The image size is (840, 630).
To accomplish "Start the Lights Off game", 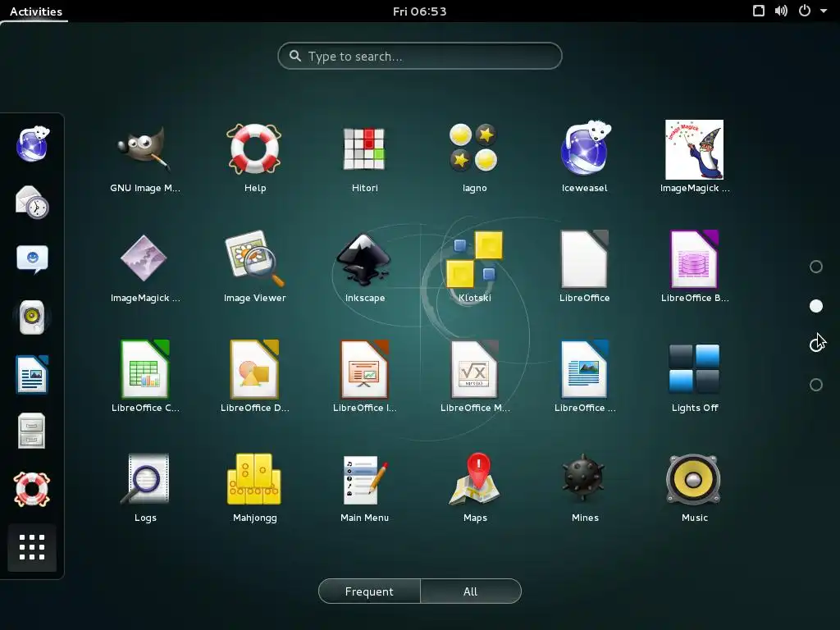I will point(694,377).
